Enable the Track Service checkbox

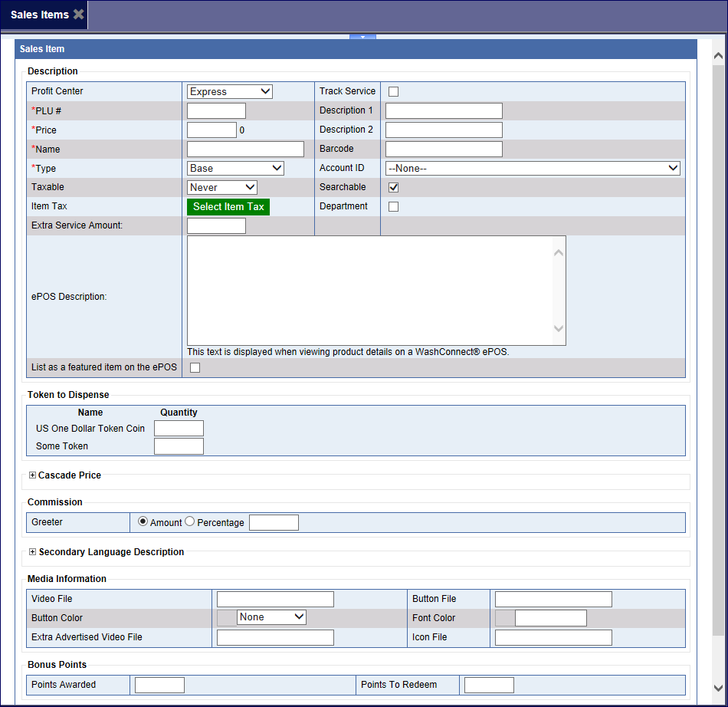pyautogui.click(x=394, y=92)
